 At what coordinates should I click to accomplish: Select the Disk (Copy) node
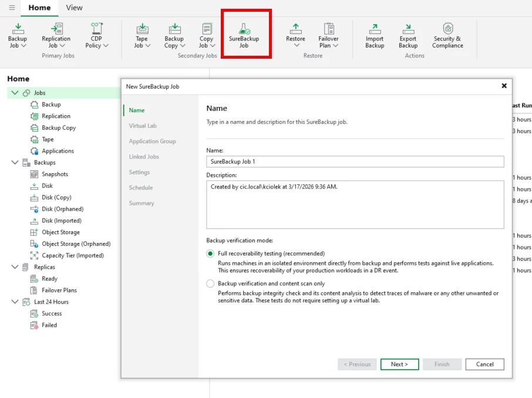[x=56, y=197]
